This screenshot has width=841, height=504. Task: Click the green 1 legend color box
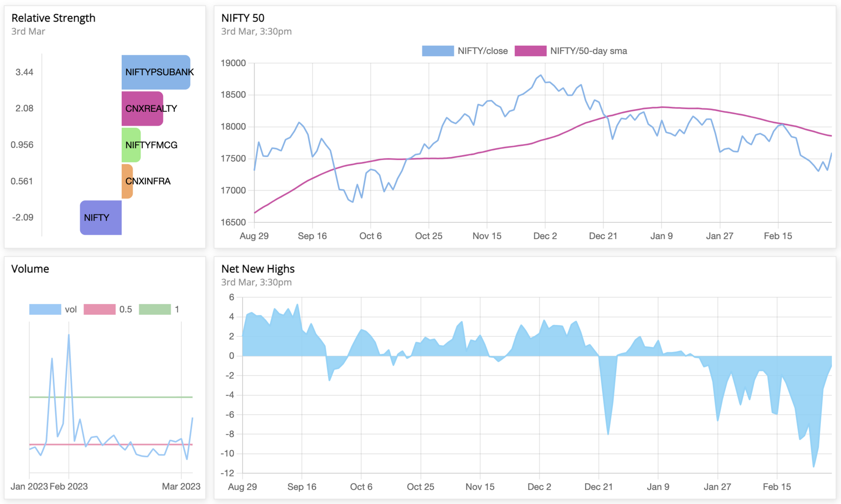[x=155, y=310]
